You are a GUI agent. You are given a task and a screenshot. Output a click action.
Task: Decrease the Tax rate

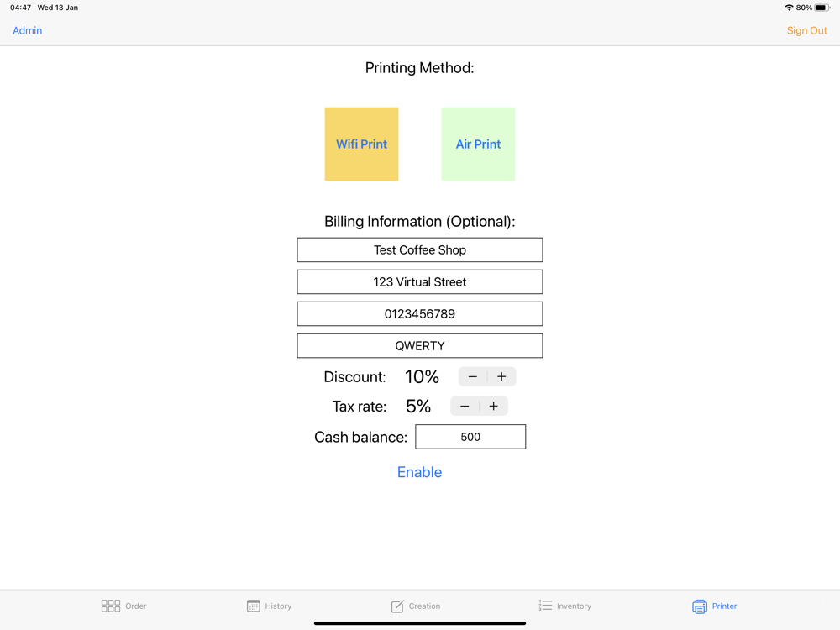click(465, 406)
